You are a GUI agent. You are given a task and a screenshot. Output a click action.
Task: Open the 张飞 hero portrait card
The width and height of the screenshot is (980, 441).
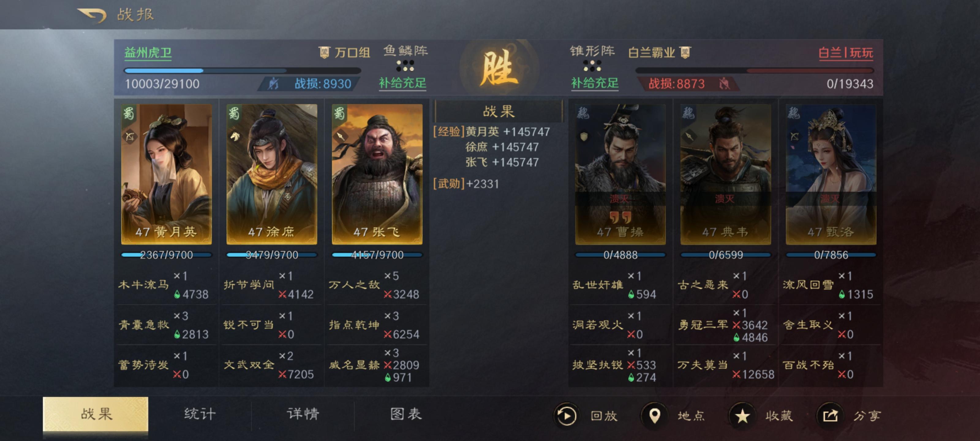pyautogui.click(x=377, y=174)
